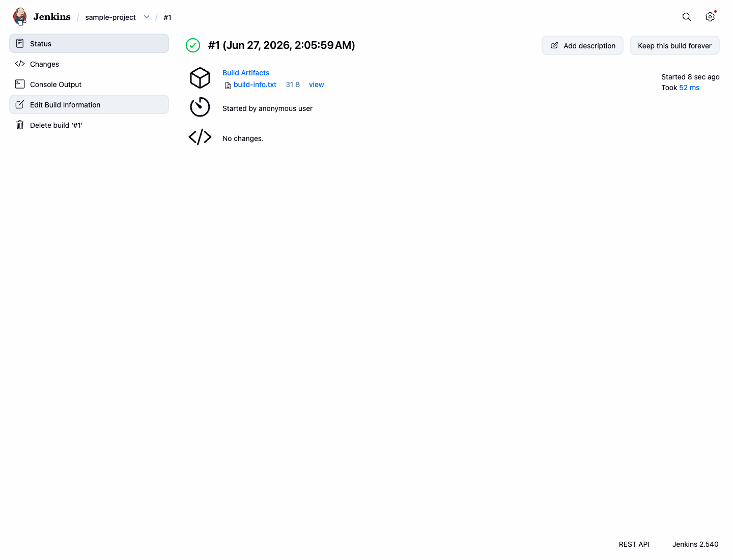This screenshot has width=733, height=560.
Task: Click the large code changes icon
Action: pyautogui.click(x=200, y=137)
